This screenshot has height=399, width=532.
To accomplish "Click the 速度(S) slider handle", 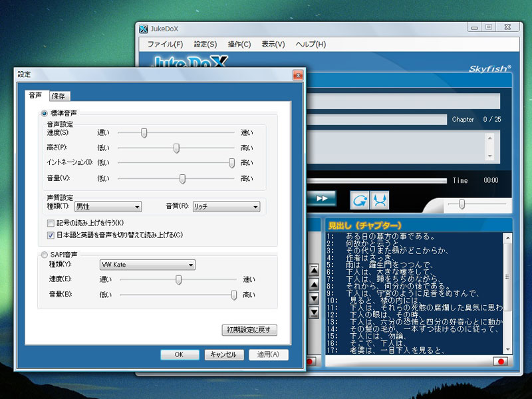I will pos(144,133).
